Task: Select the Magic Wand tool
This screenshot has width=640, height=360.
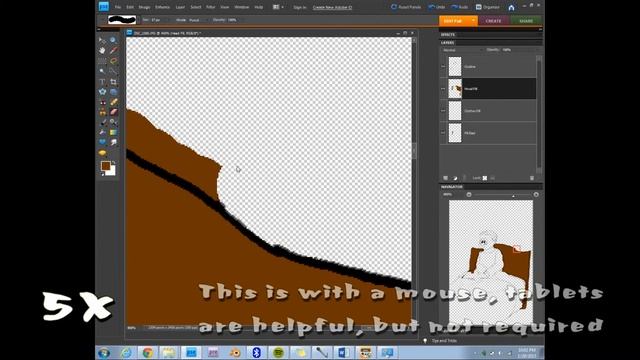Action: coord(102,71)
